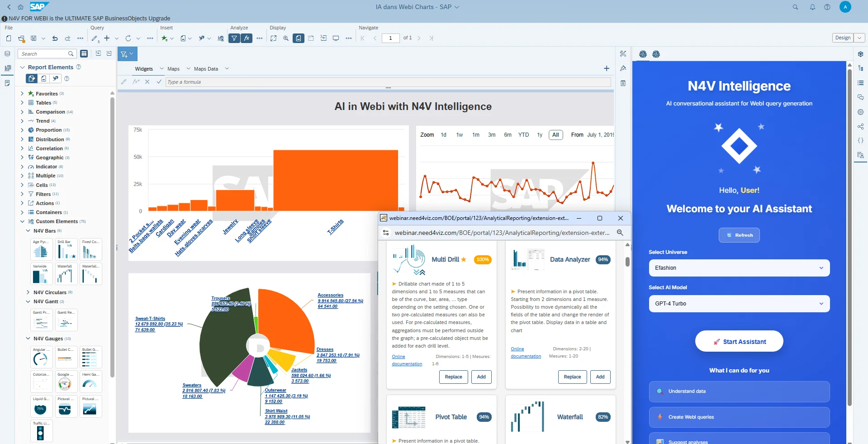The height and width of the screenshot is (444, 868).
Task: Click the Start Assistant button
Action: click(739, 341)
